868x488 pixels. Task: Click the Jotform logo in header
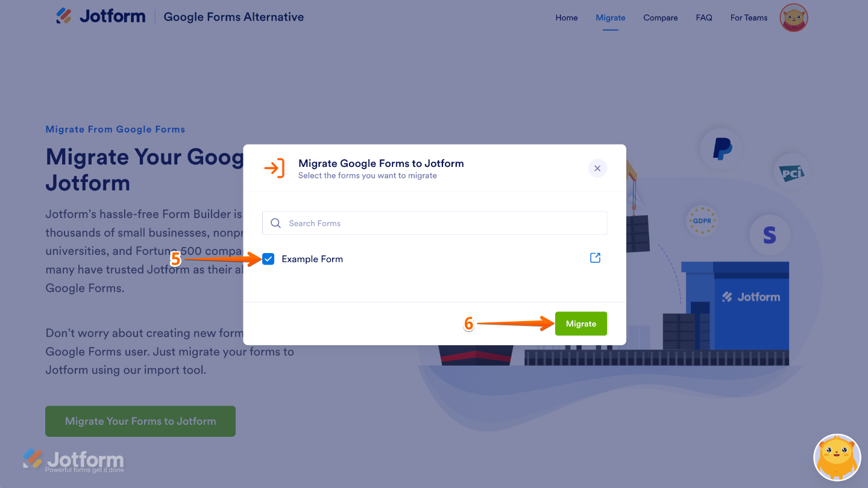tap(101, 16)
